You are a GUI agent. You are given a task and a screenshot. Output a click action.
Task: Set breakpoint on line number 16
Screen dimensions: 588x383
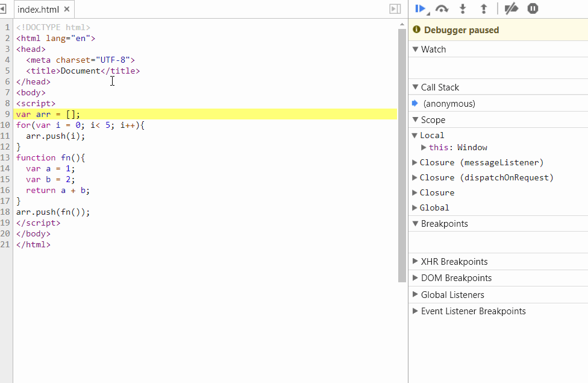[5, 190]
